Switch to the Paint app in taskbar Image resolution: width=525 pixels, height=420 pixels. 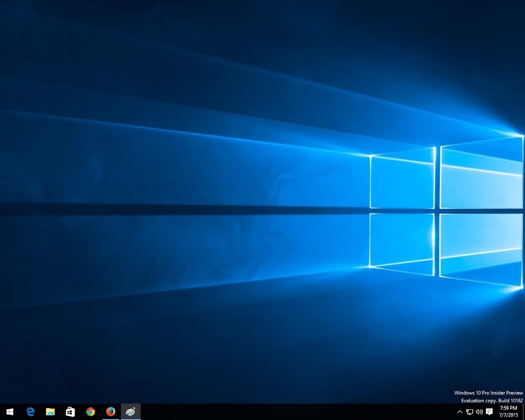coord(131,412)
